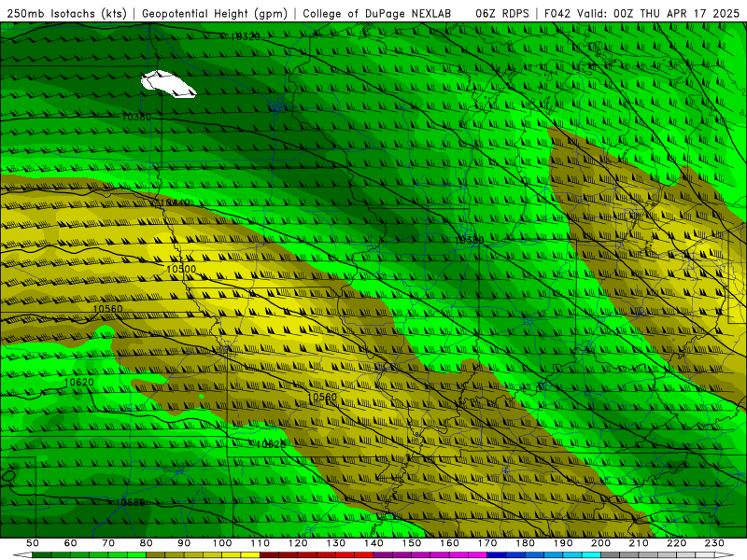Click the dark blue swatch starting at 170

pyautogui.click(x=497, y=555)
